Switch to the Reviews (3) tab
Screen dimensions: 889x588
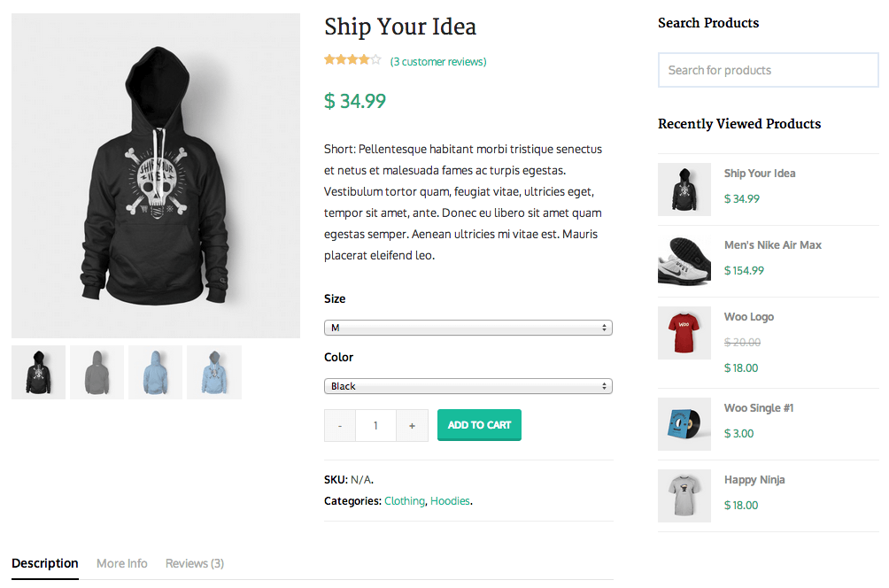click(195, 563)
